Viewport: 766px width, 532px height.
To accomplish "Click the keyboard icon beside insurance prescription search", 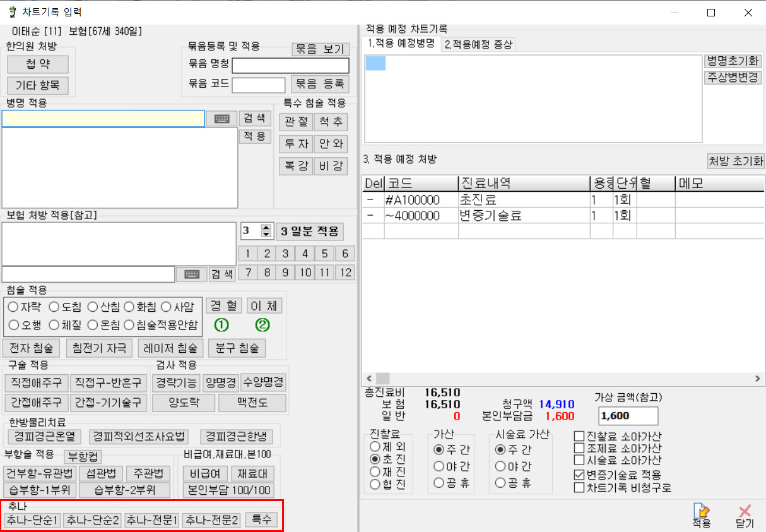I will (x=191, y=274).
